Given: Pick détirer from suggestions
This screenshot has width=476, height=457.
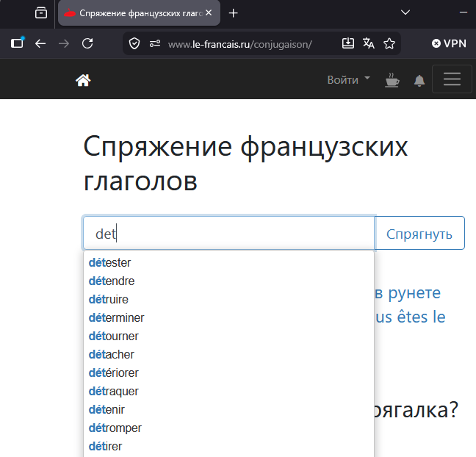Looking at the screenshot, I should click(x=229, y=447).
